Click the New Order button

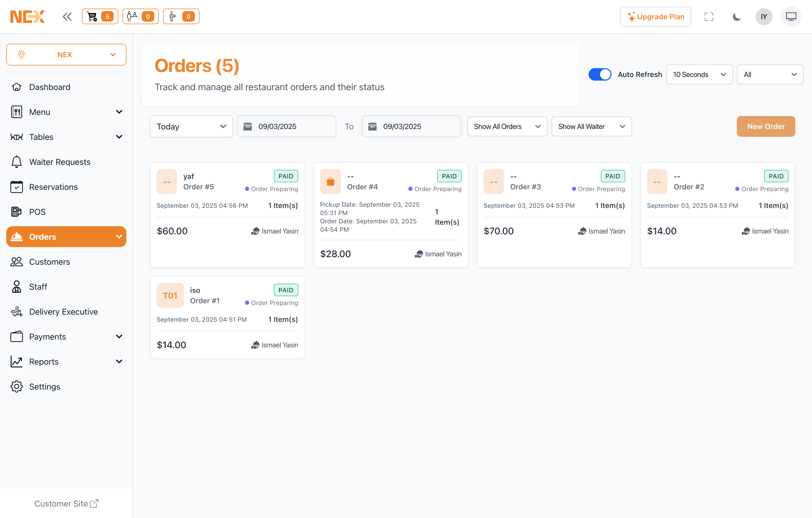pyautogui.click(x=765, y=126)
